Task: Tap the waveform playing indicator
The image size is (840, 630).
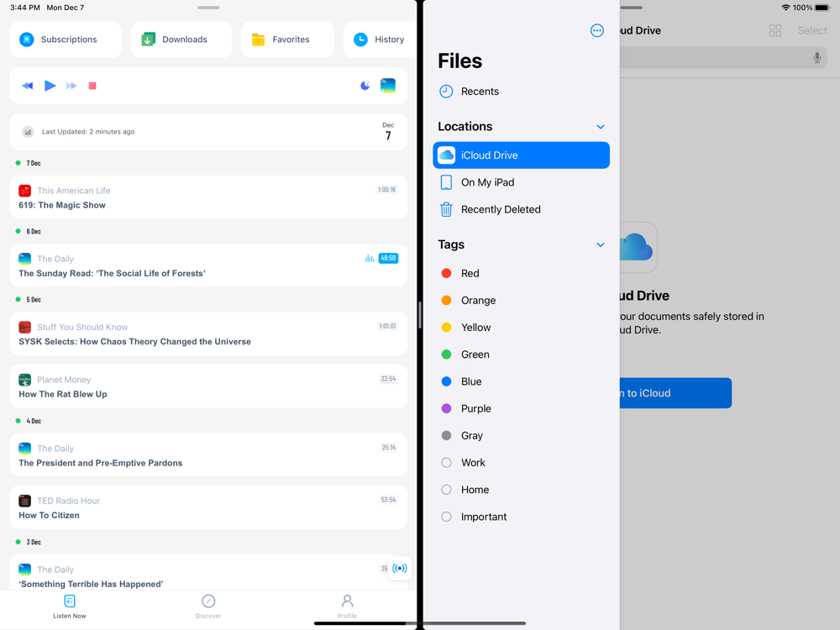Action: pos(370,258)
